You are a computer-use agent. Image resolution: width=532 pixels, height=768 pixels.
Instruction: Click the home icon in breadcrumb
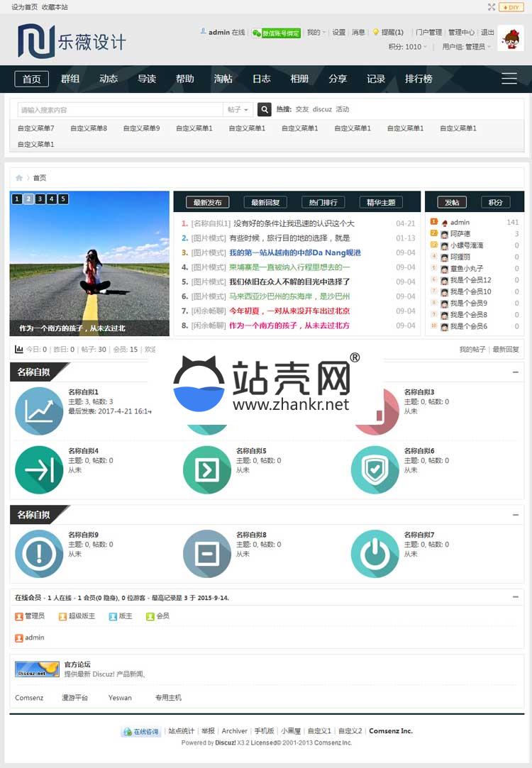click(x=19, y=178)
